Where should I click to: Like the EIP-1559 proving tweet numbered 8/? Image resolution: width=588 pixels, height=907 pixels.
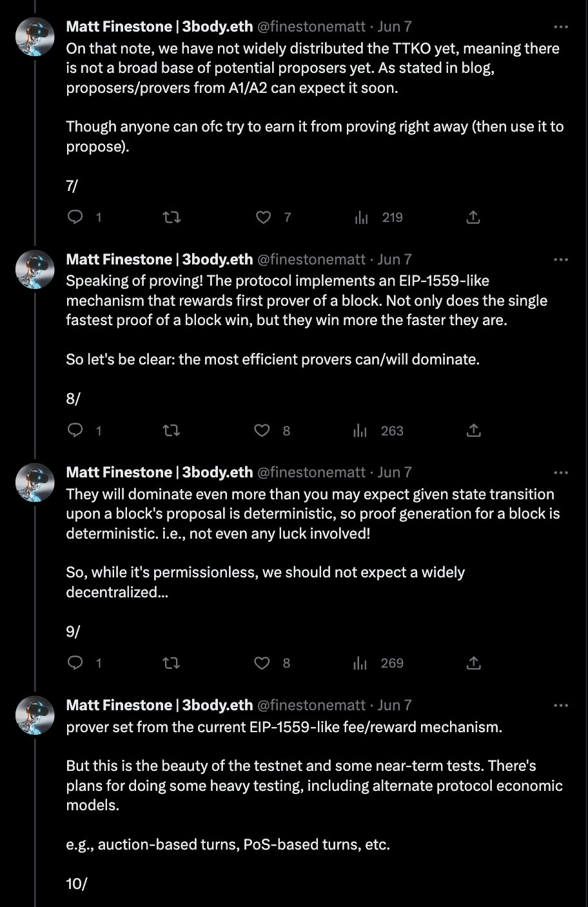[262, 430]
